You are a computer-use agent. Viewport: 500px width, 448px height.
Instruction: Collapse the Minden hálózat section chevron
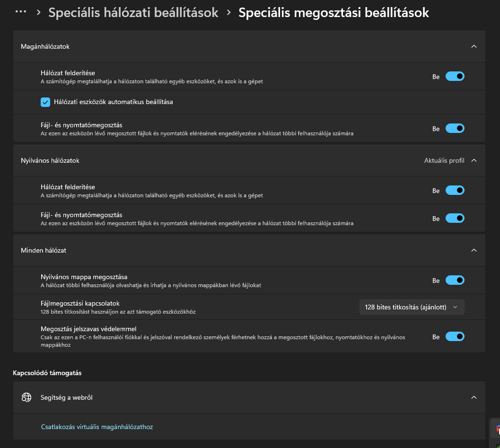coord(474,250)
